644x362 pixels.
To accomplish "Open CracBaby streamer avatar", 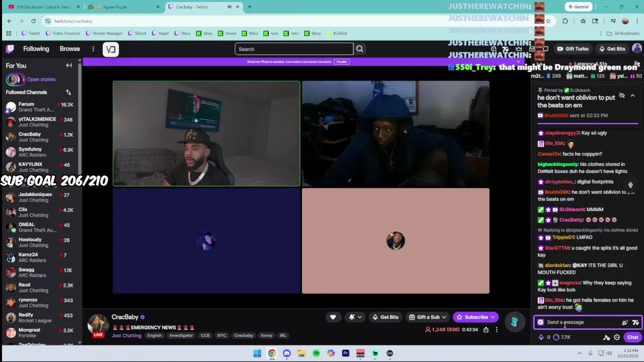I will click(x=98, y=324).
